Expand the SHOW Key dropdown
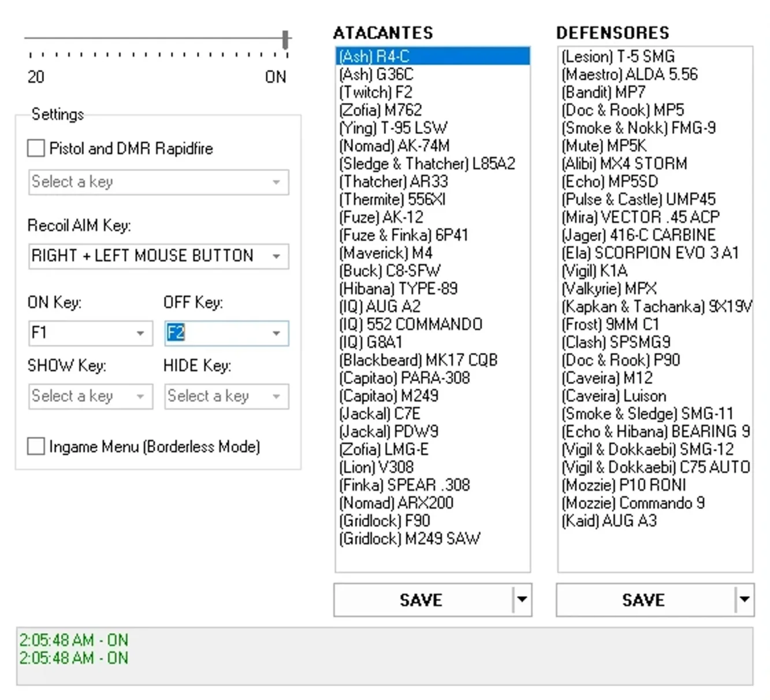This screenshot has height=700, width=770. click(91, 397)
